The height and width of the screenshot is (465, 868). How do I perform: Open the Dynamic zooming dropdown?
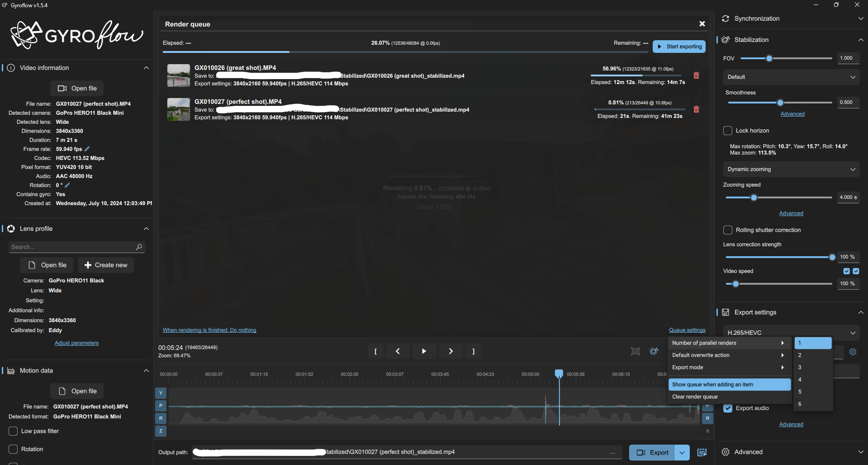coord(790,169)
